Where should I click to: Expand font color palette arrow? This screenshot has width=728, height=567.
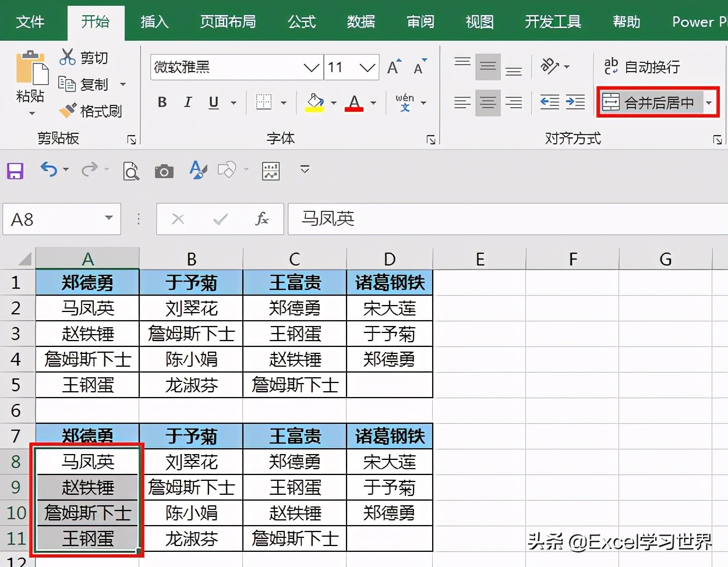[373, 103]
